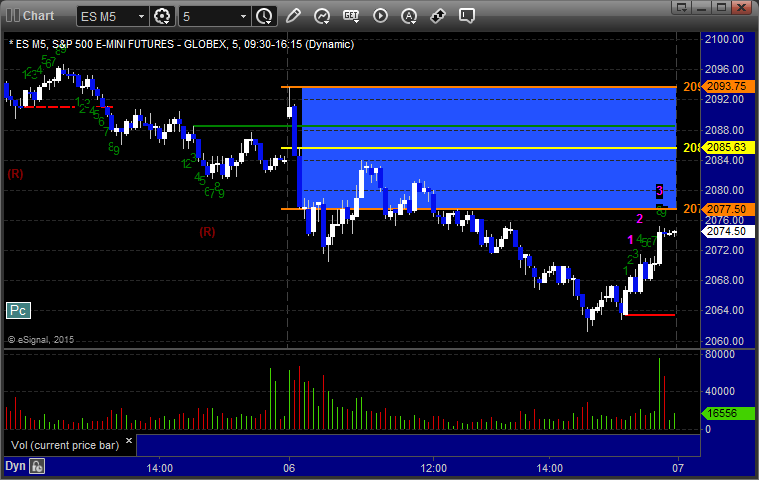Viewport: 759px width, 480px height.
Task: Click the red (R) label below 6789 sequence
Action: click(x=207, y=232)
